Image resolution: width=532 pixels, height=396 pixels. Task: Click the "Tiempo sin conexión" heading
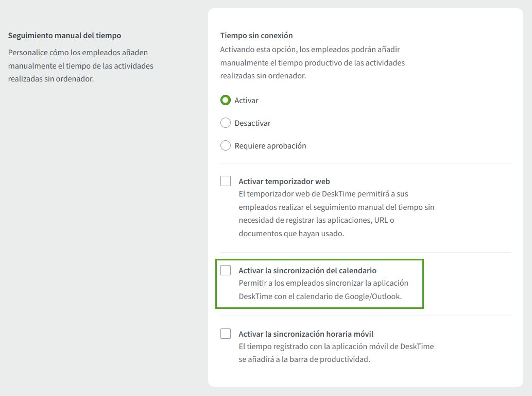(x=256, y=35)
